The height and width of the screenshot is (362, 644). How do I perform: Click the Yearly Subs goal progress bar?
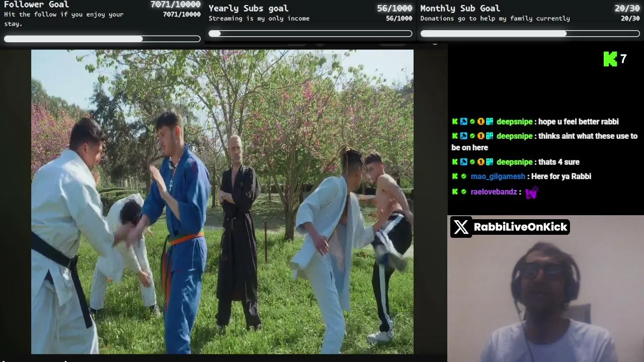click(310, 34)
